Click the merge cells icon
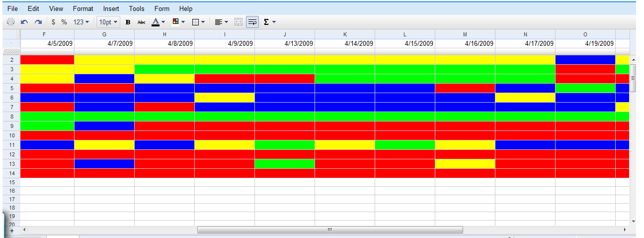644x238 pixels. click(x=239, y=22)
